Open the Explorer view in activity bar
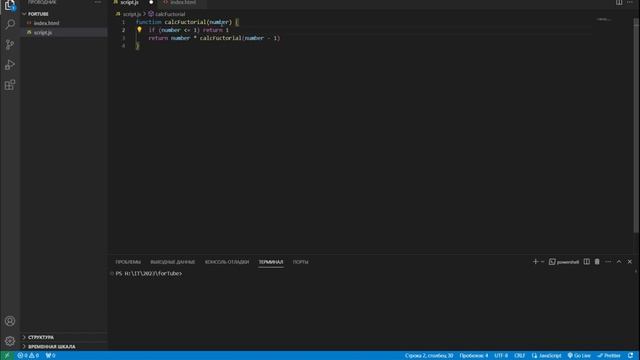 click(x=10, y=5)
